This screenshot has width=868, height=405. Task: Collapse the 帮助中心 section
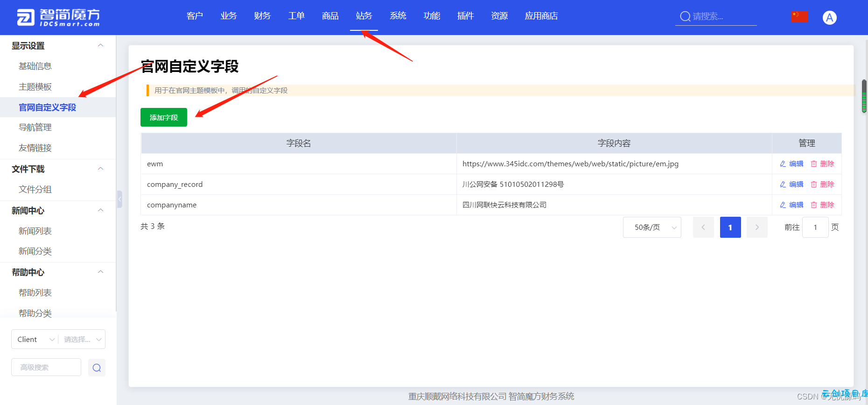coord(100,272)
